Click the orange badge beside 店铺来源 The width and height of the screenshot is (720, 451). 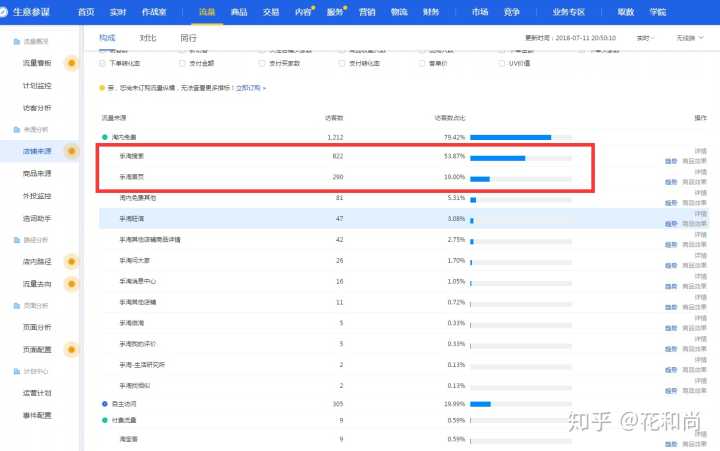(71, 151)
